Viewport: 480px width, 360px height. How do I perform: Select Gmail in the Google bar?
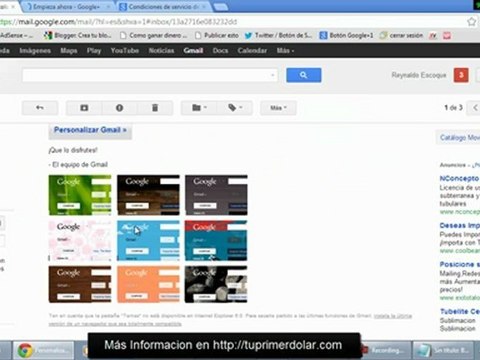[193, 51]
